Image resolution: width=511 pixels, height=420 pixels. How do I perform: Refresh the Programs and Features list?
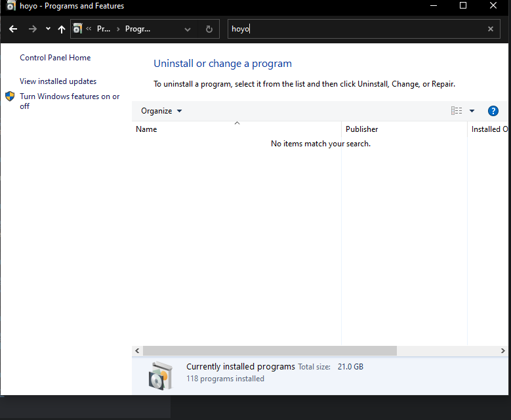209,30
